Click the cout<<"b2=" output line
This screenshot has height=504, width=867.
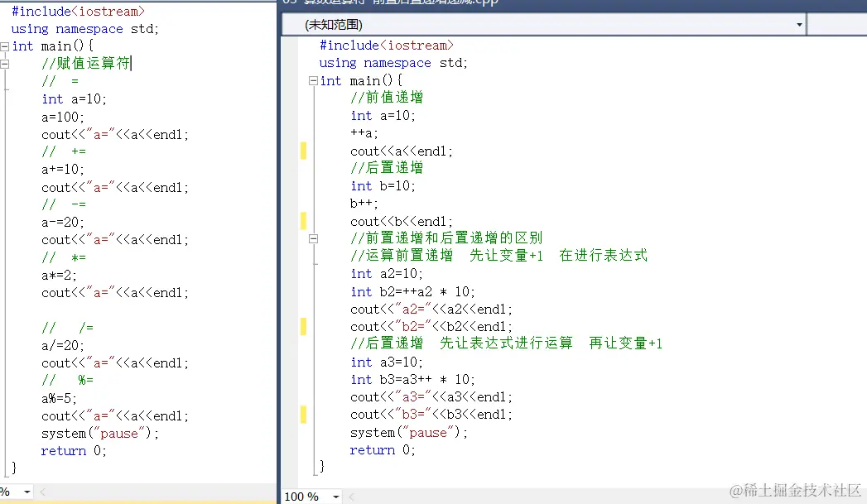pyautogui.click(x=431, y=327)
